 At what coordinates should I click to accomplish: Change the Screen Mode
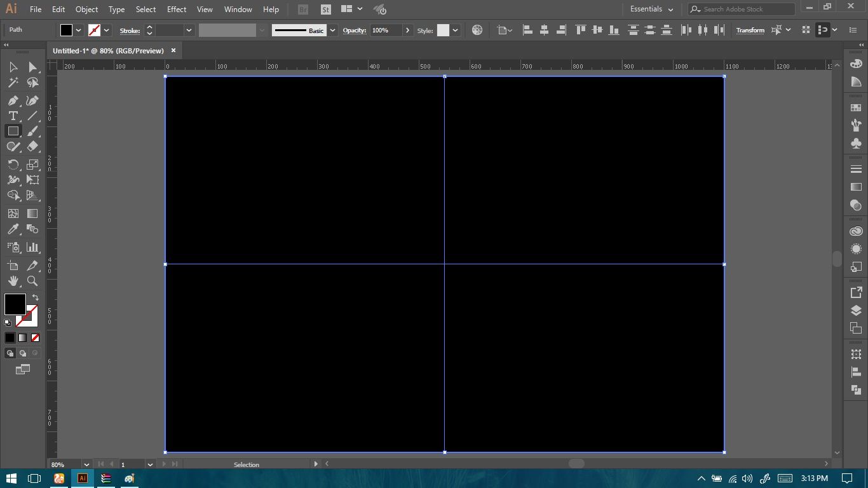(x=22, y=369)
